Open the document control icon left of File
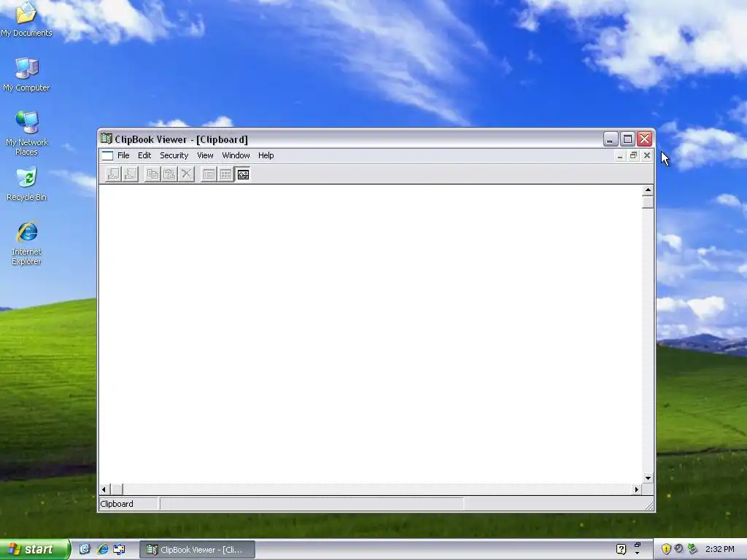 108,156
